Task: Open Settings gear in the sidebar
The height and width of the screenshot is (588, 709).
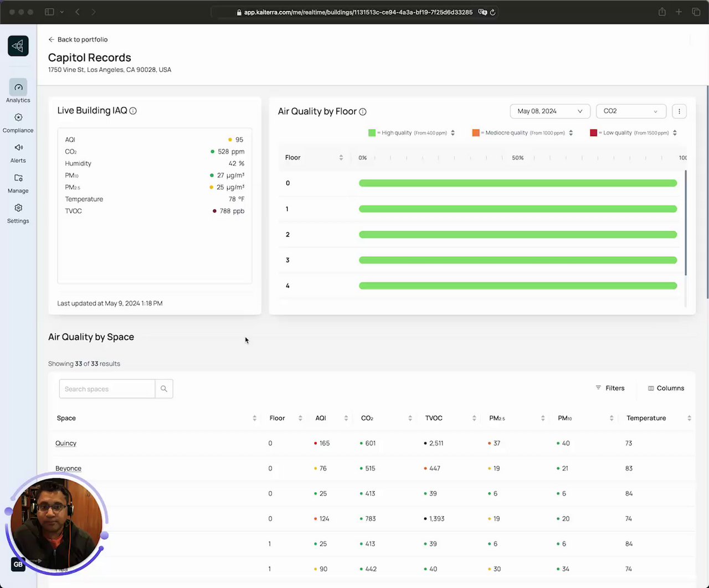Action: click(x=18, y=208)
